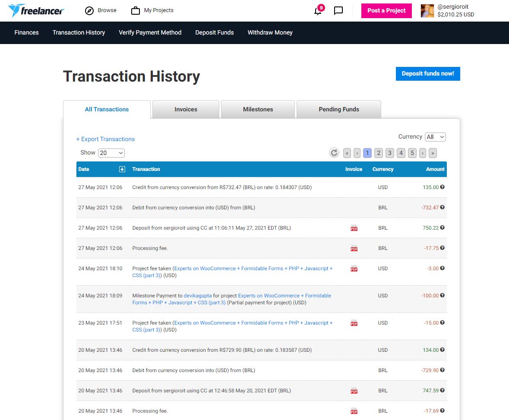509x420 pixels.
Task: Click the $2,010.25 USD account balance
Action: 456,15
